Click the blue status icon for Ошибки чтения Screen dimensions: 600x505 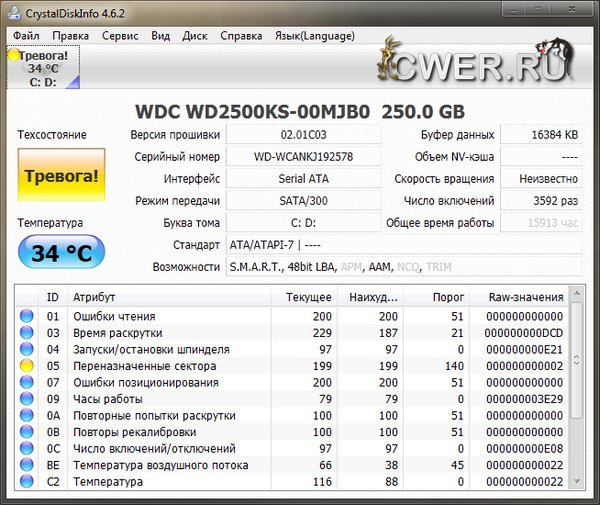click(x=26, y=316)
